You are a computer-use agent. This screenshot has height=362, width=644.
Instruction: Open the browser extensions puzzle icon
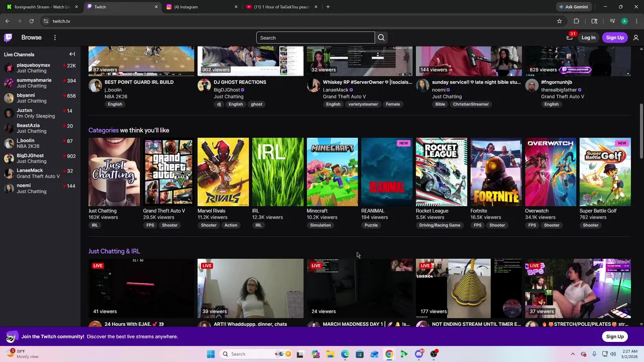coord(577,21)
